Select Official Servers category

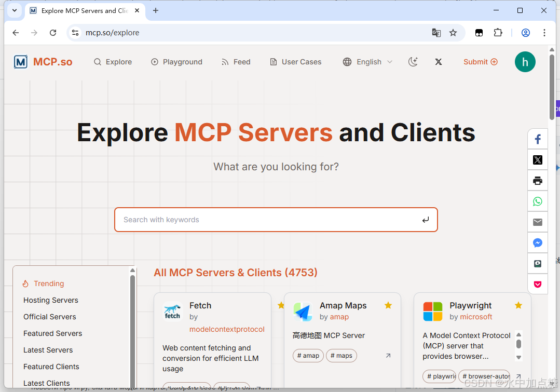[x=50, y=317]
